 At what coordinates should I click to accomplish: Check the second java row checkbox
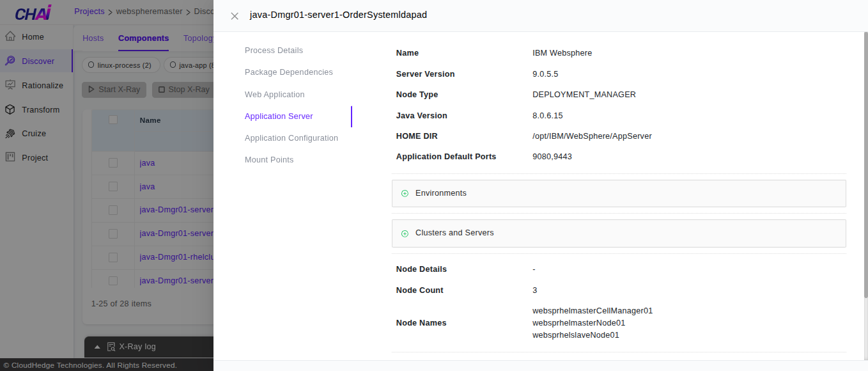coord(113,187)
